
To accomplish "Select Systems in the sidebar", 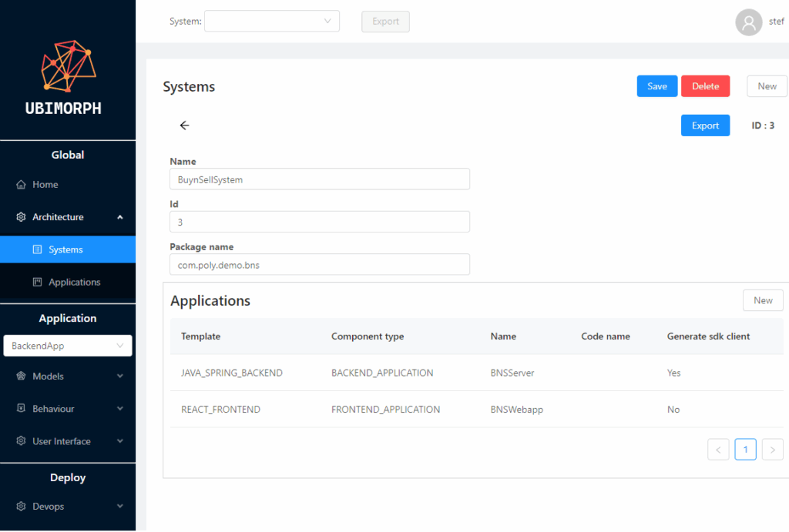I will pos(65,249).
